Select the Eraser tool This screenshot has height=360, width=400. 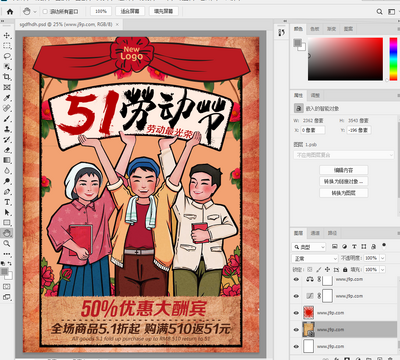click(7, 150)
